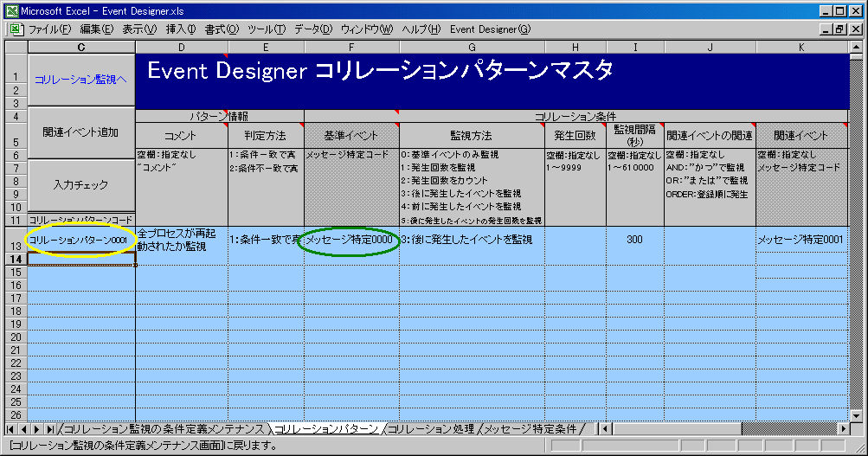
Task: Select column E header
Action: point(266,48)
